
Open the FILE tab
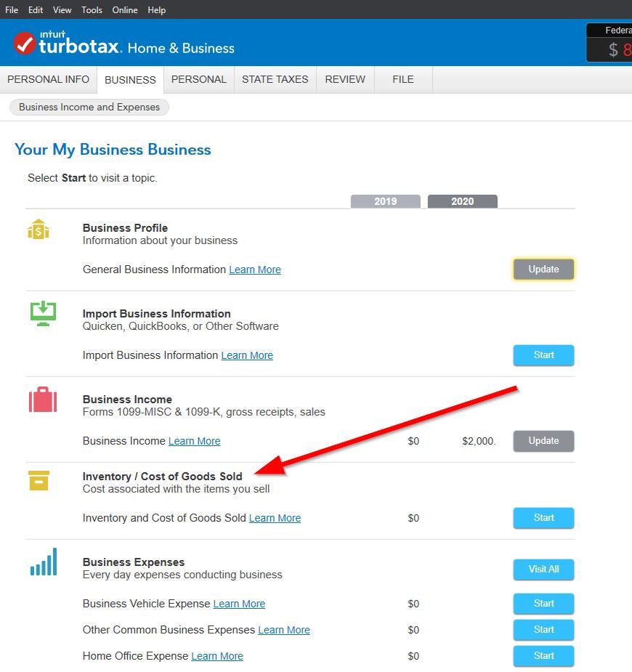(x=403, y=79)
